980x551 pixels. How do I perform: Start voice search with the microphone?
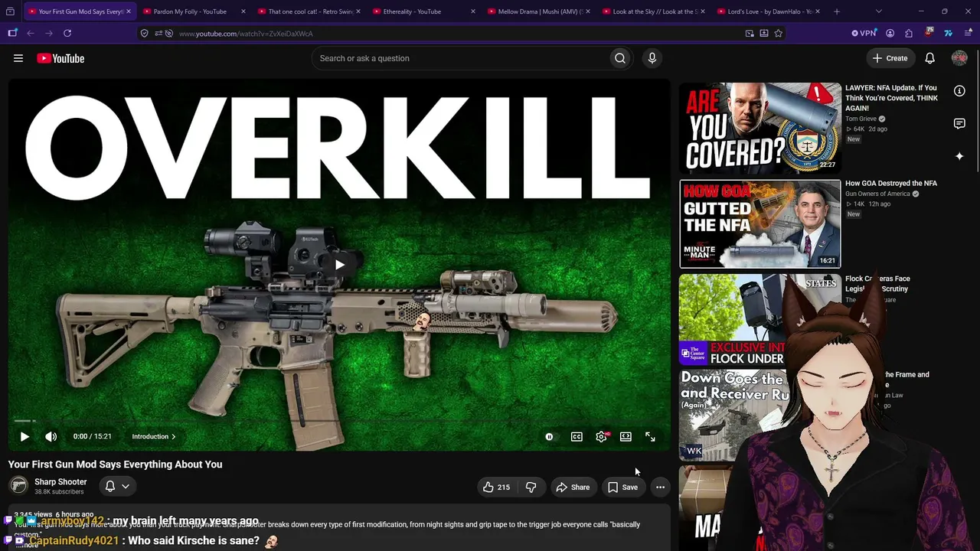pos(652,58)
